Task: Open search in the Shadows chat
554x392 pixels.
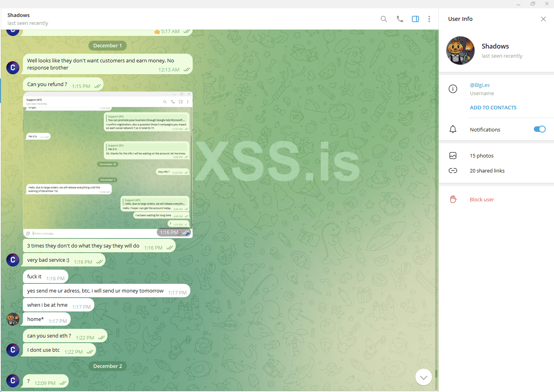Action: click(383, 19)
